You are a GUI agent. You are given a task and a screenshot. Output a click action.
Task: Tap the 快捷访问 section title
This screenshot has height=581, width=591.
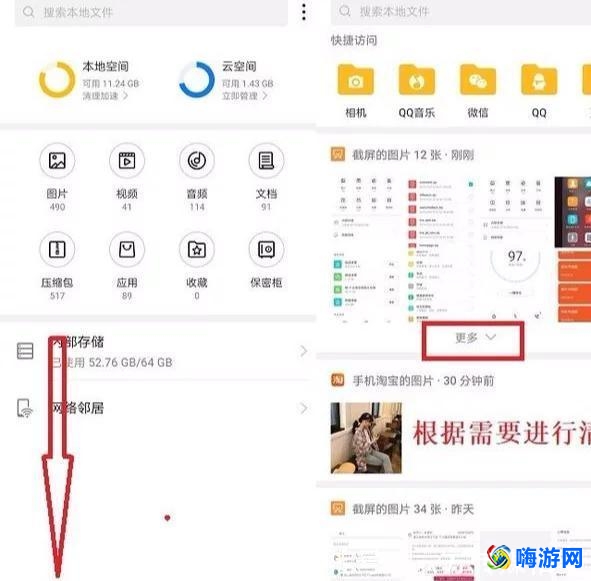(354, 40)
